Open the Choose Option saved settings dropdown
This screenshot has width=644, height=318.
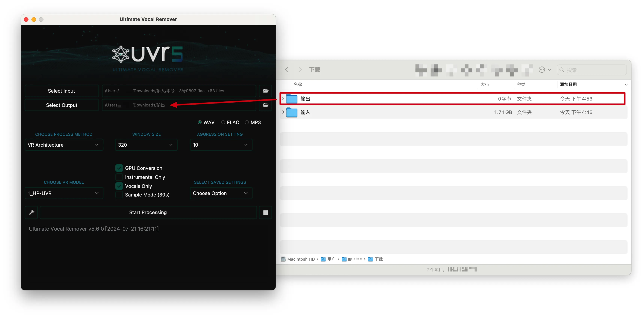[x=221, y=193]
